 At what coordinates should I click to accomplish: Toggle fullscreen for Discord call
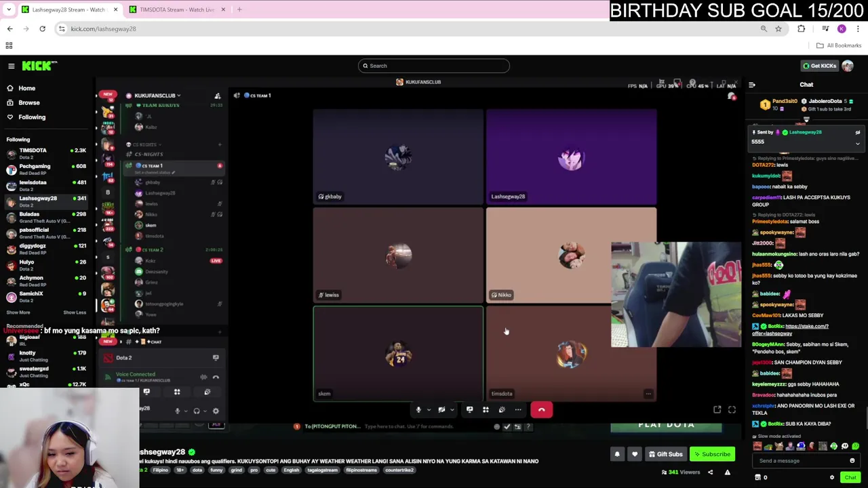[732, 409]
